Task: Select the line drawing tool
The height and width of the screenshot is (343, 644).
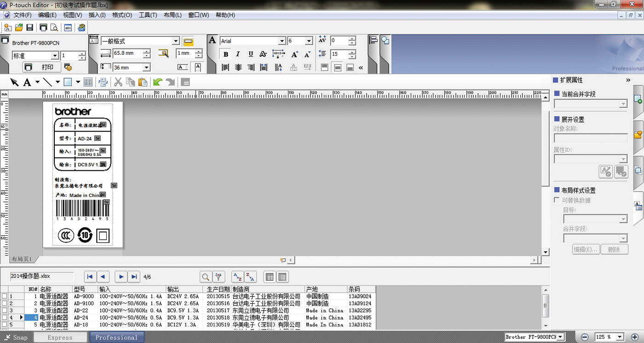Action: pos(47,82)
